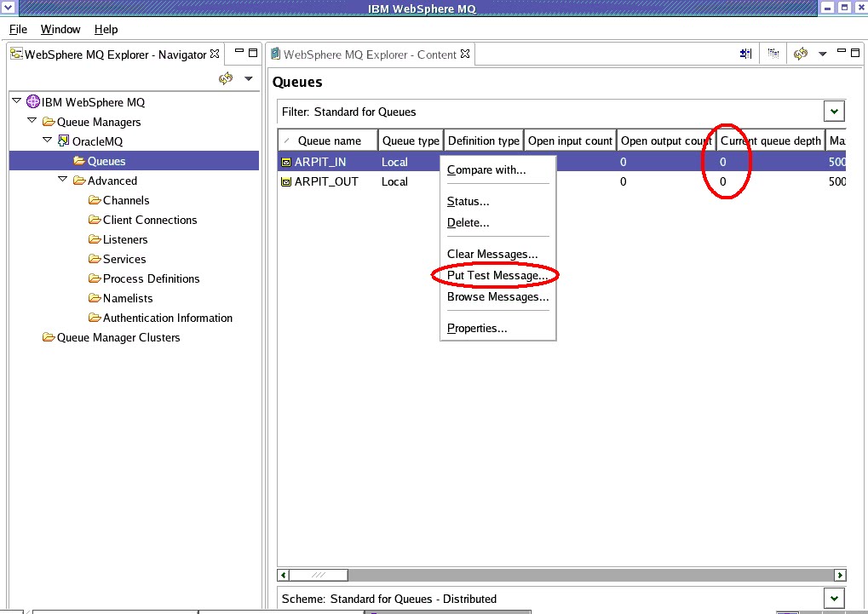The height and width of the screenshot is (614, 868).
Task: Open the Filter dropdown for queues
Action: [833, 111]
